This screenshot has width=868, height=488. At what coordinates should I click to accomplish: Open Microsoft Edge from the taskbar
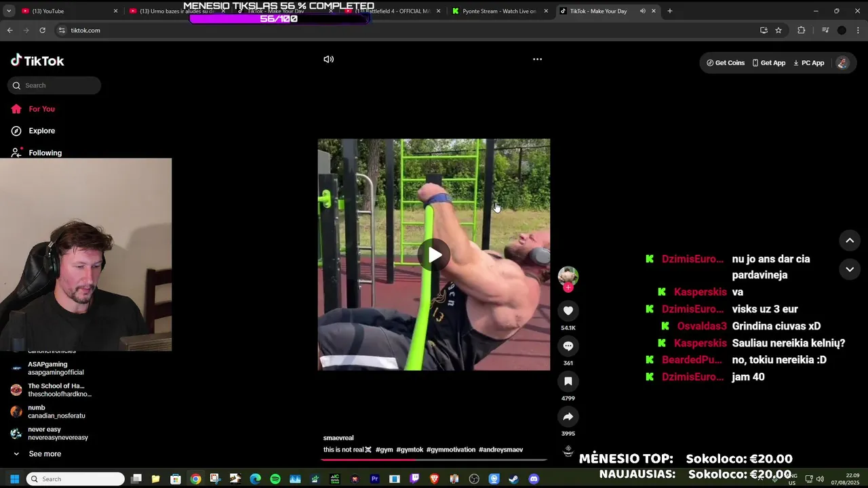pos(256,479)
